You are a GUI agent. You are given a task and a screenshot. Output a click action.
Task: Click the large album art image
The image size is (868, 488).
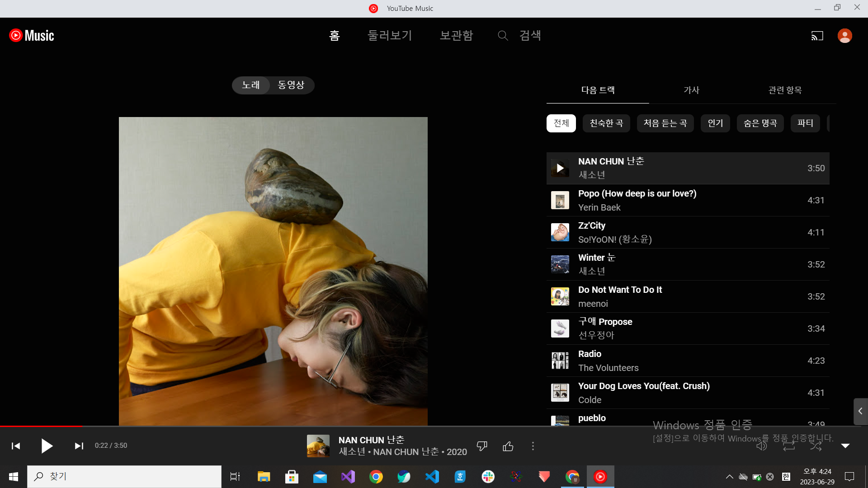pos(273,271)
